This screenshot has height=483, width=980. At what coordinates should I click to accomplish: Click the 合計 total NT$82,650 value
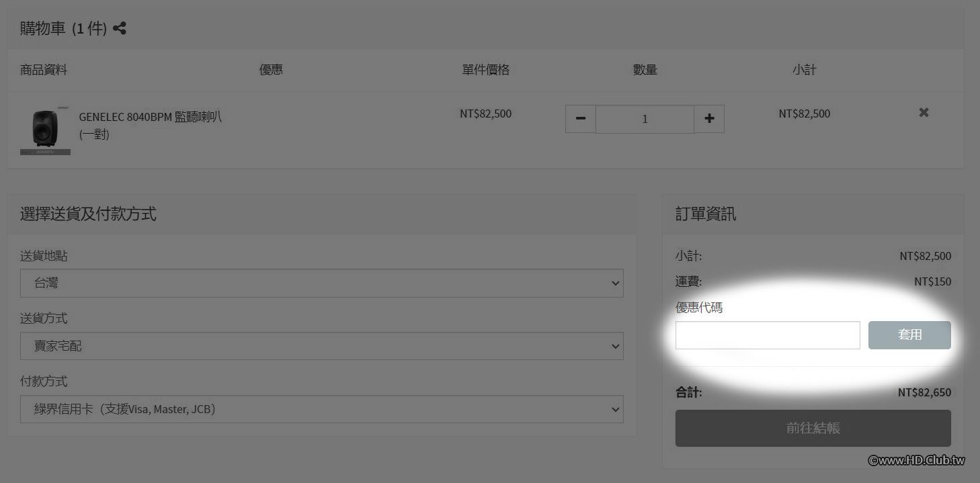924,393
